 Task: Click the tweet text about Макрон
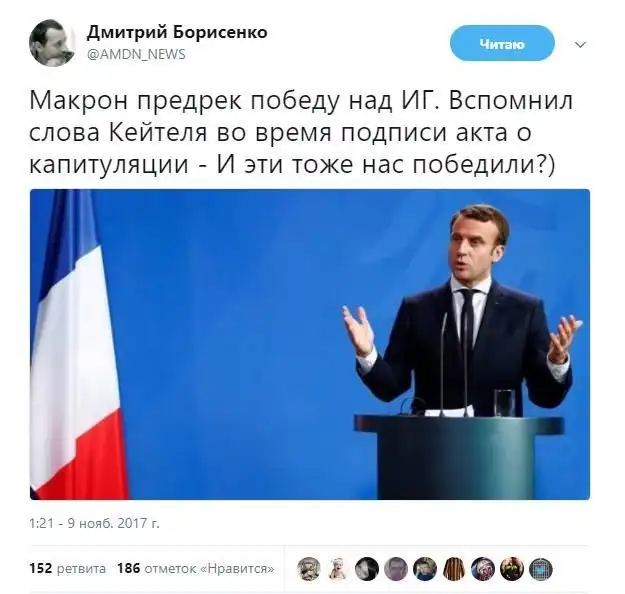(301, 133)
